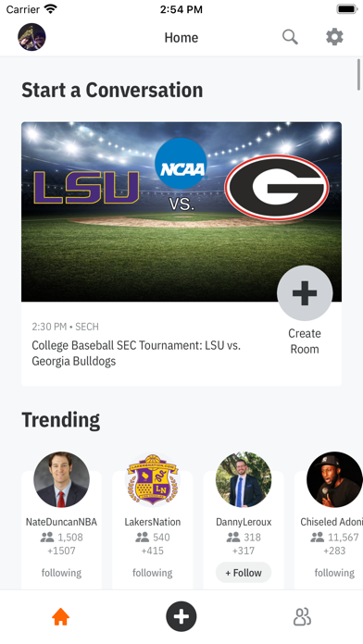Open the LakersNation logo avatar
This screenshot has width=363, height=644.
pyautogui.click(x=153, y=479)
